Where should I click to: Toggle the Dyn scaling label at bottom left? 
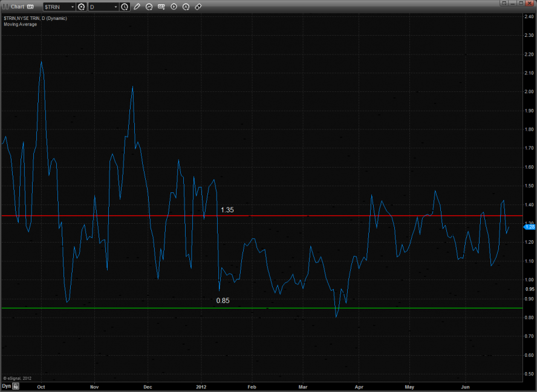pos(6,385)
